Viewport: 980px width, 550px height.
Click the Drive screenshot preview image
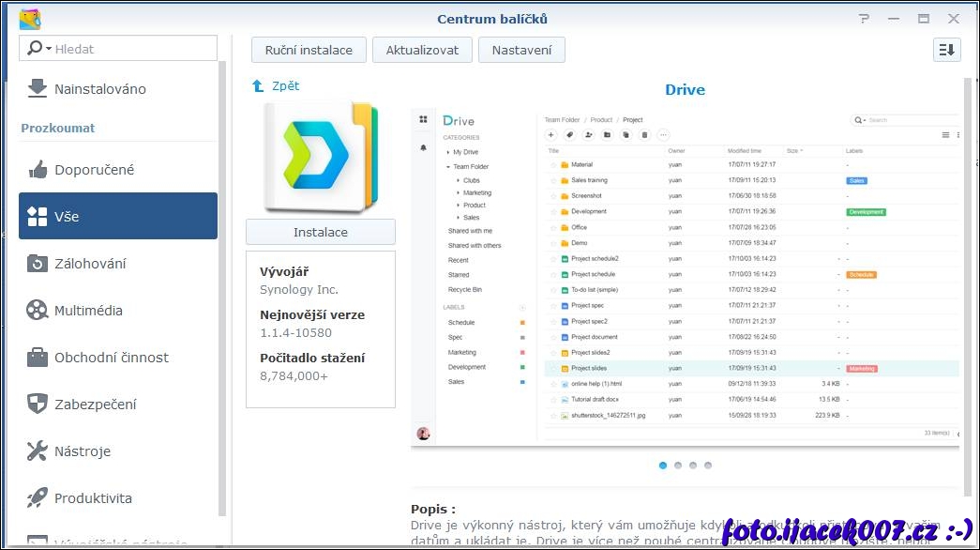pyautogui.click(x=685, y=278)
